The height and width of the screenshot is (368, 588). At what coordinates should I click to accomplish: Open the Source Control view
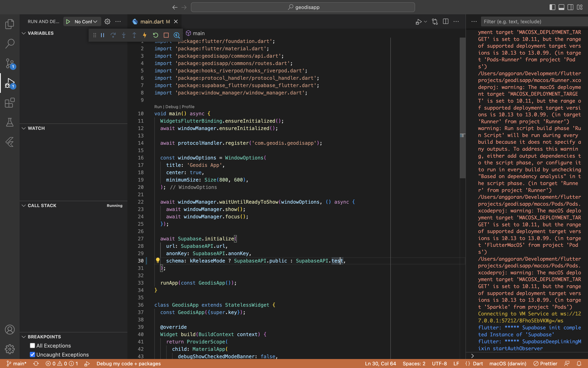tap(10, 63)
